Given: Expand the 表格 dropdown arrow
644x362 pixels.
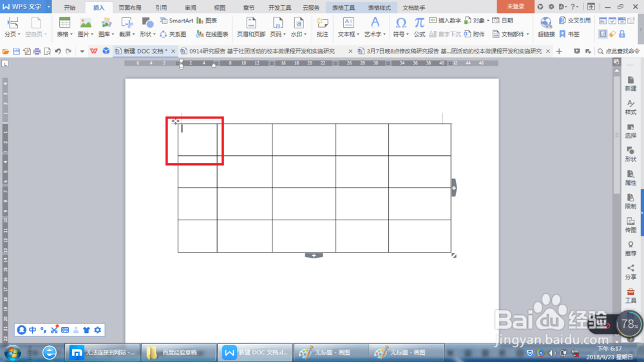Looking at the screenshot, I should (x=71, y=35).
